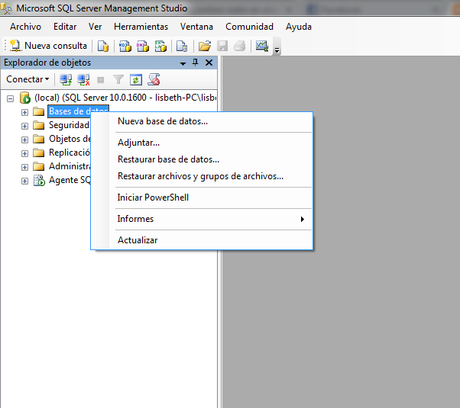Screen dimensions: 460x408
Task: Toggle auto-hide pin on Explorador de objetos
Action: pyautogui.click(x=195, y=62)
